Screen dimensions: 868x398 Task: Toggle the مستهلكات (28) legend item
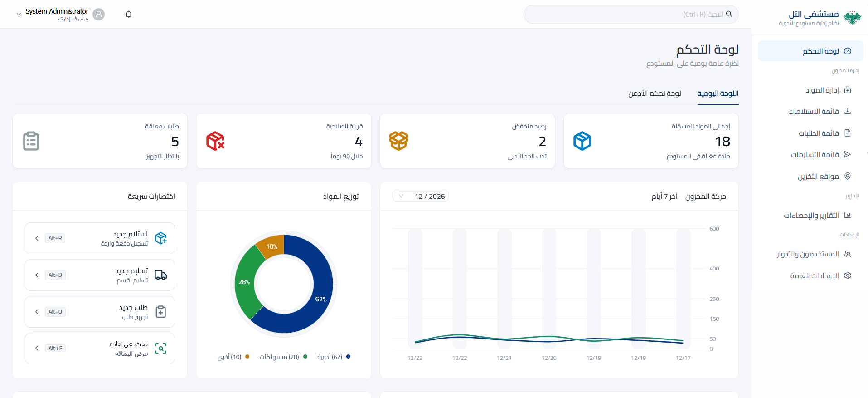(x=283, y=357)
